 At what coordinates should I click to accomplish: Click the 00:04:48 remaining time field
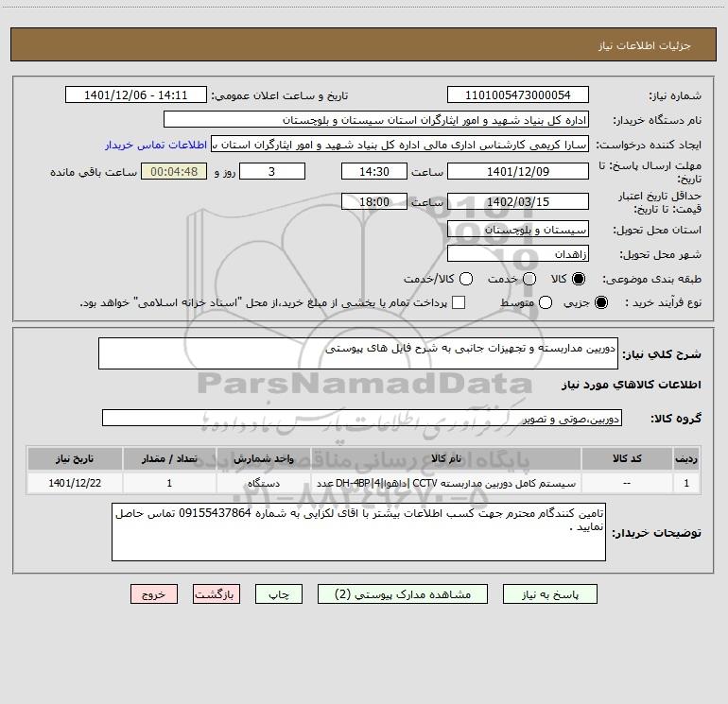pyautogui.click(x=174, y=171)
